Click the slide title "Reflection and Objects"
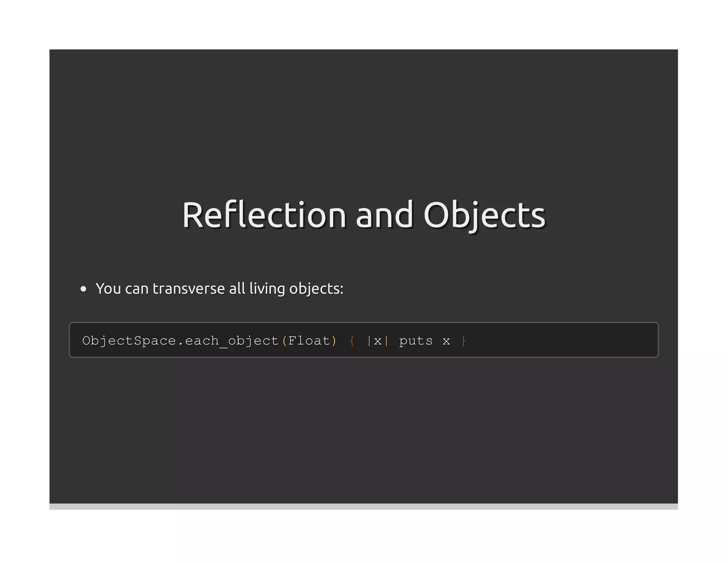 pyautogui.click(x=363, y=215)
